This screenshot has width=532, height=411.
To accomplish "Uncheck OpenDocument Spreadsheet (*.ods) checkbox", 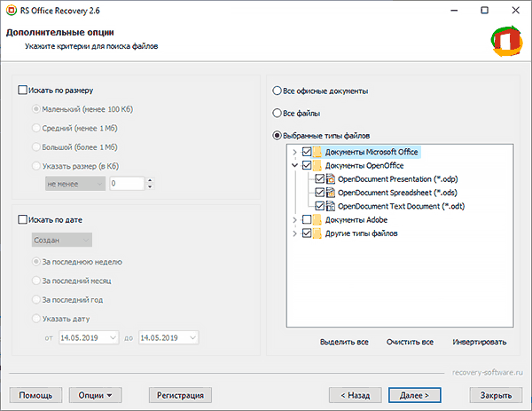I will 319,193.
